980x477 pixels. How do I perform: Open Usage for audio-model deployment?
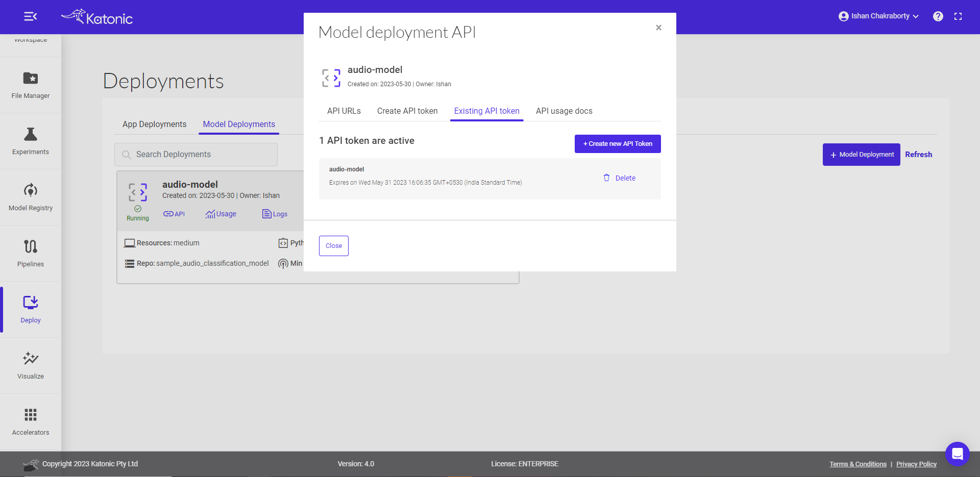[220, 214]
